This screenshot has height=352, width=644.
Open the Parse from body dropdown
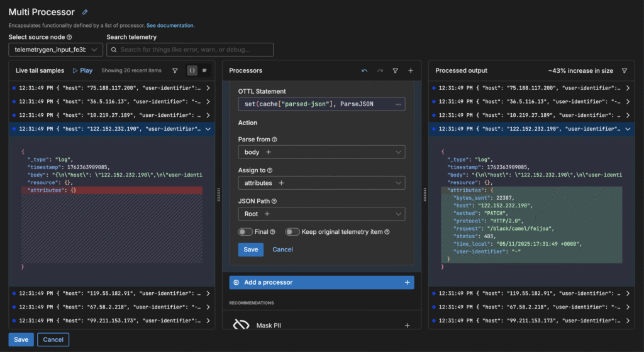coord(321,152)
